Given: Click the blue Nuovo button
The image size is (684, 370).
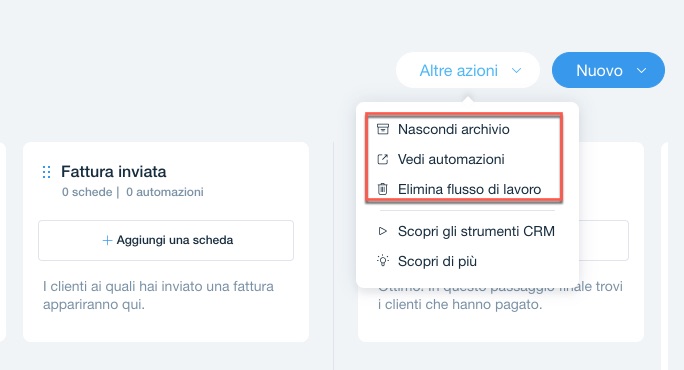Looking at the screenshot, I should point(608,70).
